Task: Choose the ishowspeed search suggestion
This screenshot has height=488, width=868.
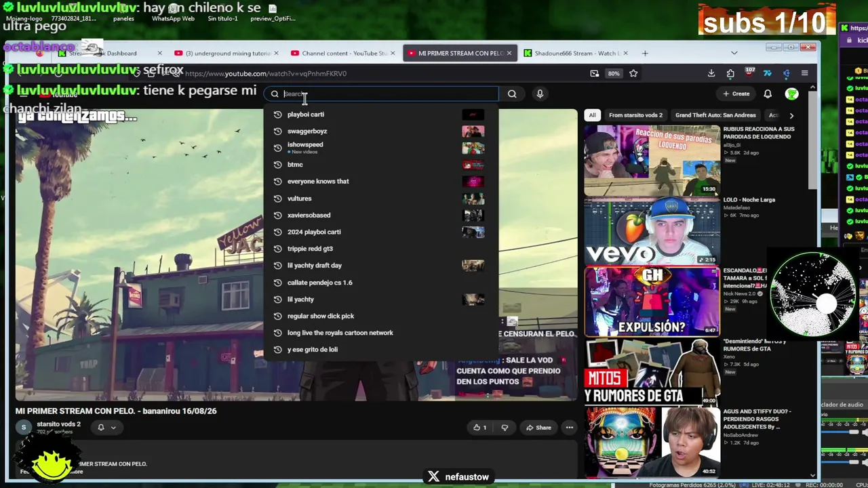Action: pyautogui.click(x=381, y=148)
